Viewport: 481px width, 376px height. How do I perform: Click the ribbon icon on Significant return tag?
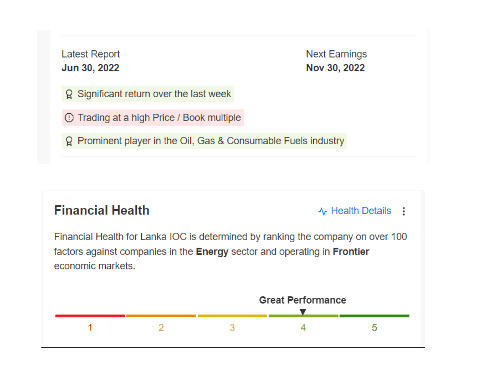(x=69, y=94)
